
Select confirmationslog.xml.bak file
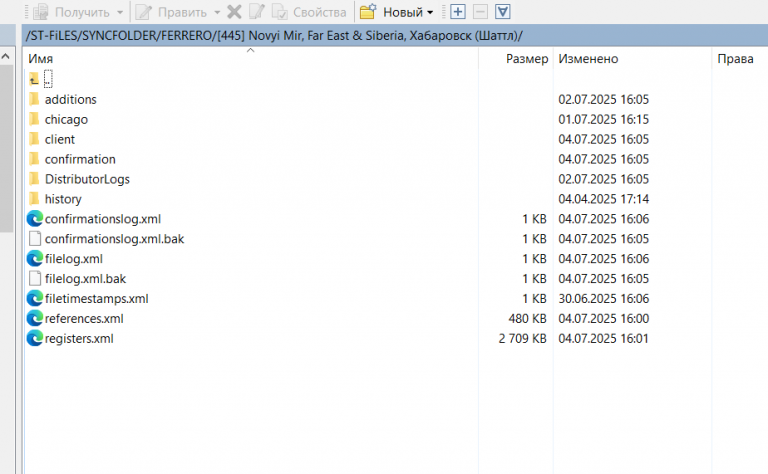(x=114, y=239)
